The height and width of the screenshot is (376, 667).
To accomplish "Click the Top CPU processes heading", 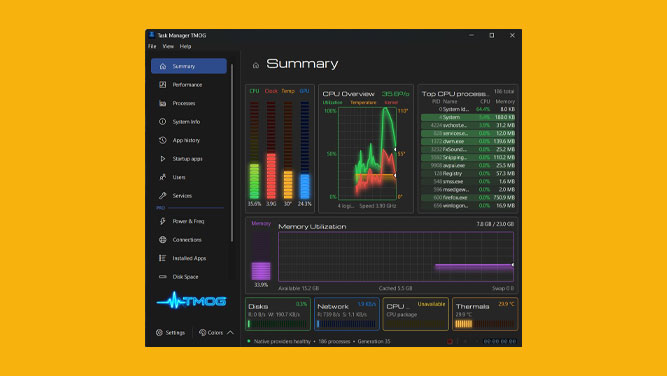I will (x=455, y=94).
